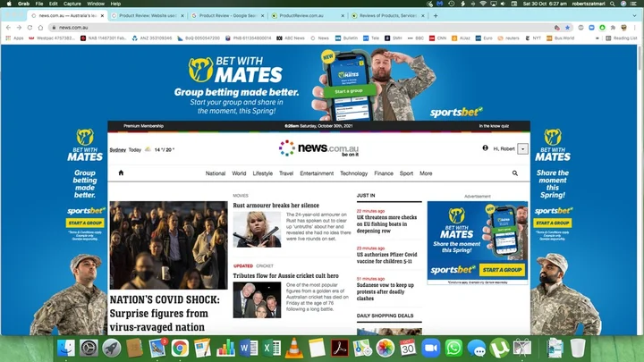The height and width of the screenshot is (362, 644).
Task: Open the File menu
Action: tap(39, 4)
